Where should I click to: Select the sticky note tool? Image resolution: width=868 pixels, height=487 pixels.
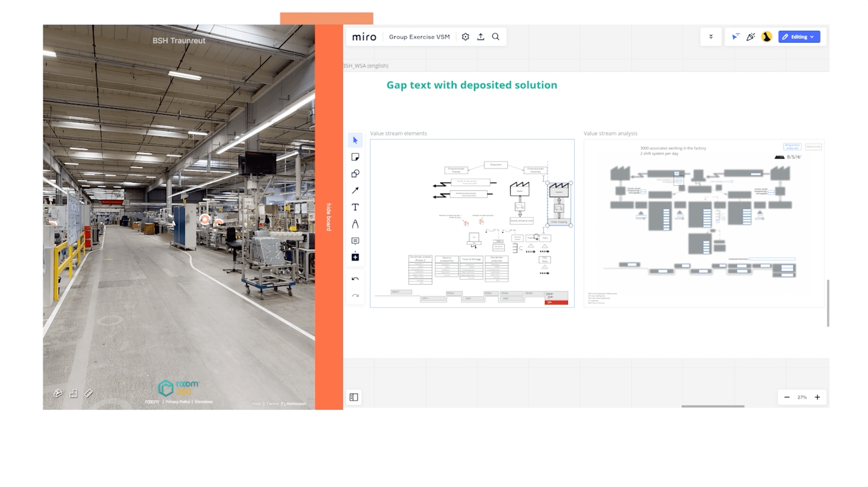355,157
